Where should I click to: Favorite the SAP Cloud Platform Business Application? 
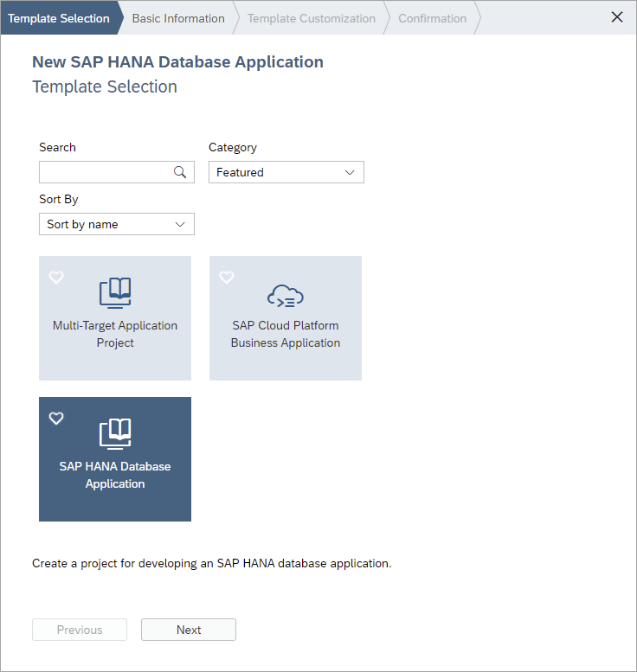[227, 278]
